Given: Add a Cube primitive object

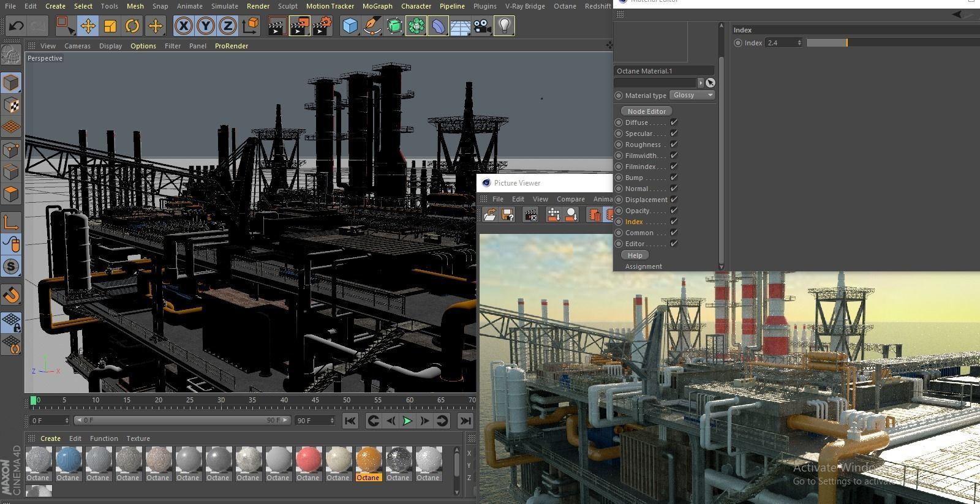Looking at the screenshot, I should pyautogui.click(x=350, y=26).
